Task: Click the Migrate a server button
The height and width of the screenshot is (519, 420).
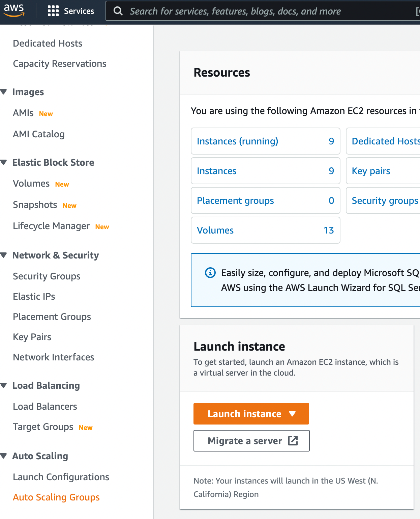Action: [x=251, y=441]
